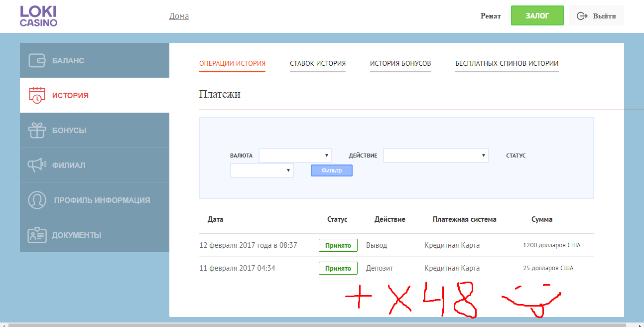Click the Документы ID card icon

[38, 234]
